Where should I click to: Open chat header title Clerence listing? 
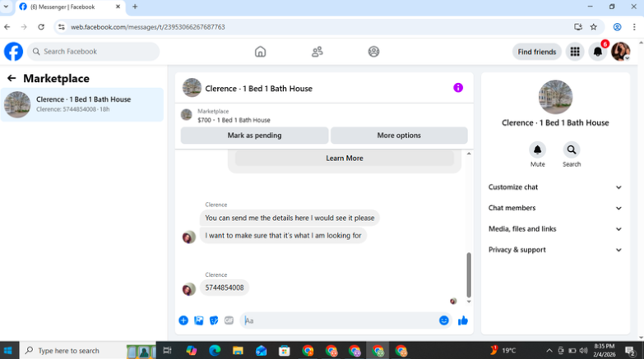coord(259,89)
